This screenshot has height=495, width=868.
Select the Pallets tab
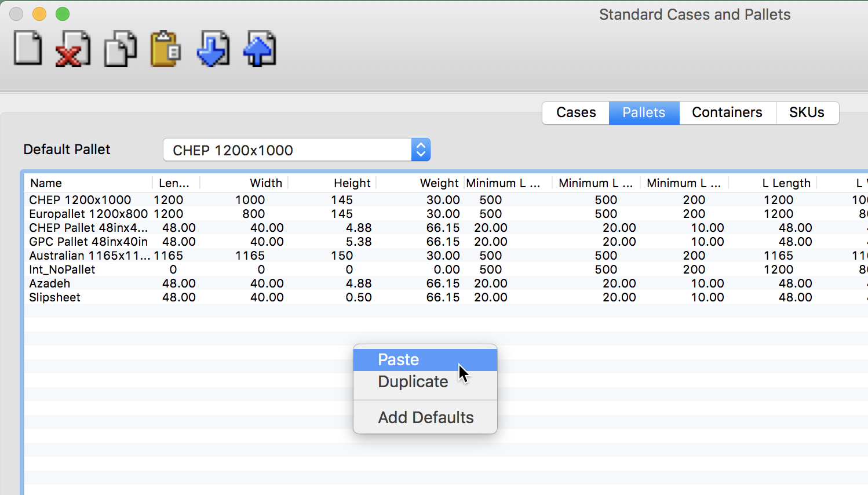(644, 112)
